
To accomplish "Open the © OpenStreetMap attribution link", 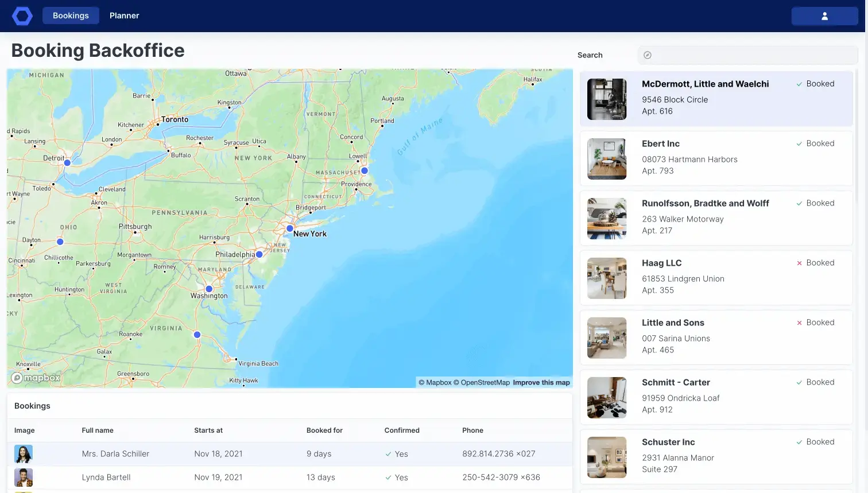I will 482,383.
